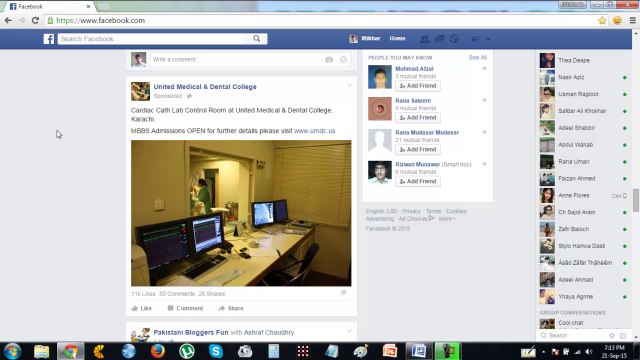Open the Chrome menu hamburger icon

click(632, 20)
